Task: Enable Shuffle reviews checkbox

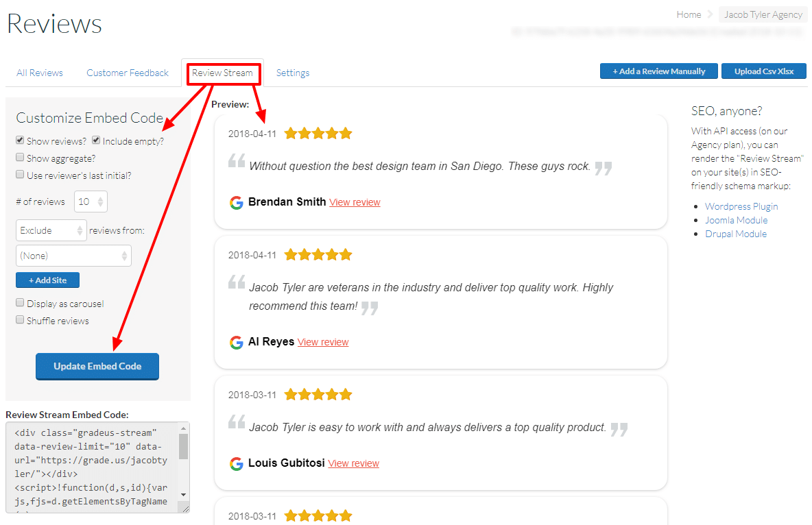Action: tap(20, 319)
